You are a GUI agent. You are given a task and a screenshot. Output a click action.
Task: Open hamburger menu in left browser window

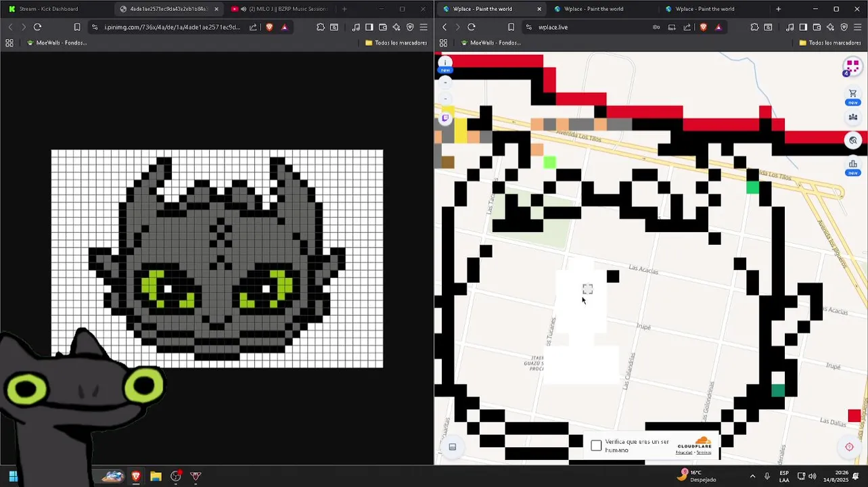click(x=424, y=27)
